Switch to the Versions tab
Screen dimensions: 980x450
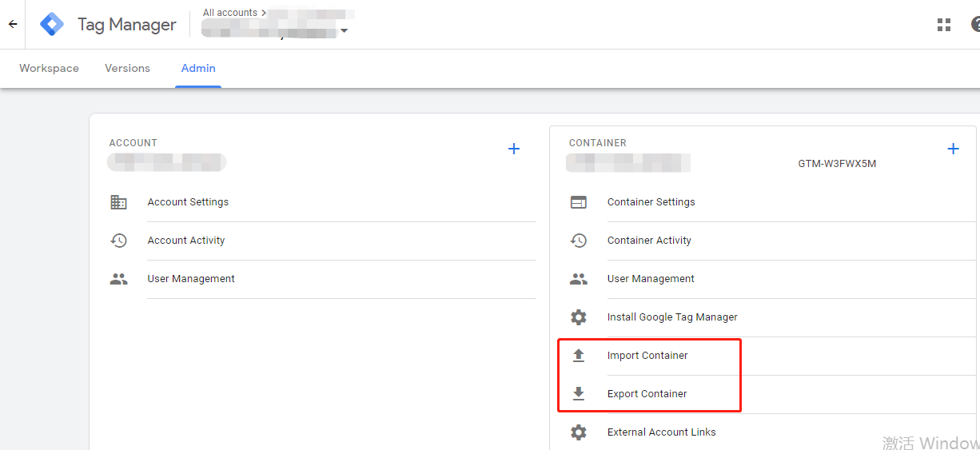[x=127, y=68]
